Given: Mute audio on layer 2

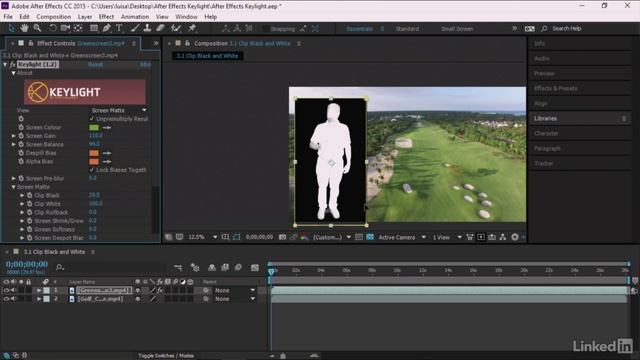Looking at the screenshot, I should click(13, 299).
